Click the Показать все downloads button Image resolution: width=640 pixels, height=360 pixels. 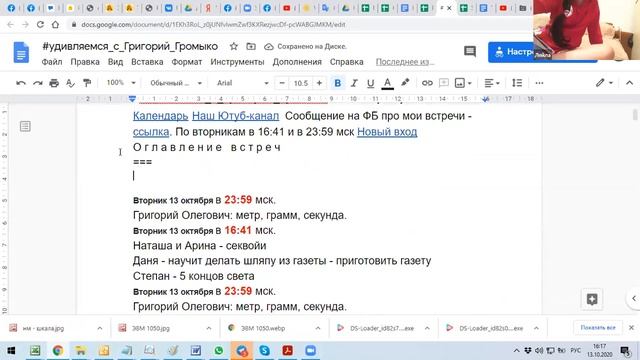point(598,328)
